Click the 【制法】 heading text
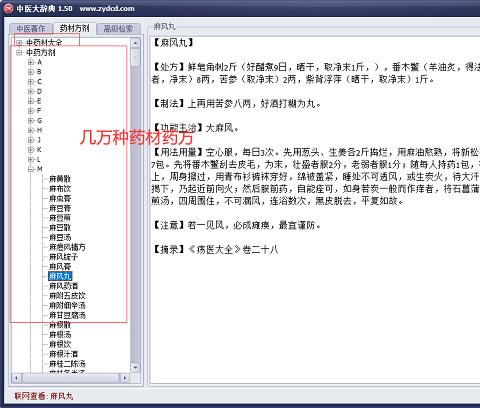480x408 pixels. click(169, 103)
